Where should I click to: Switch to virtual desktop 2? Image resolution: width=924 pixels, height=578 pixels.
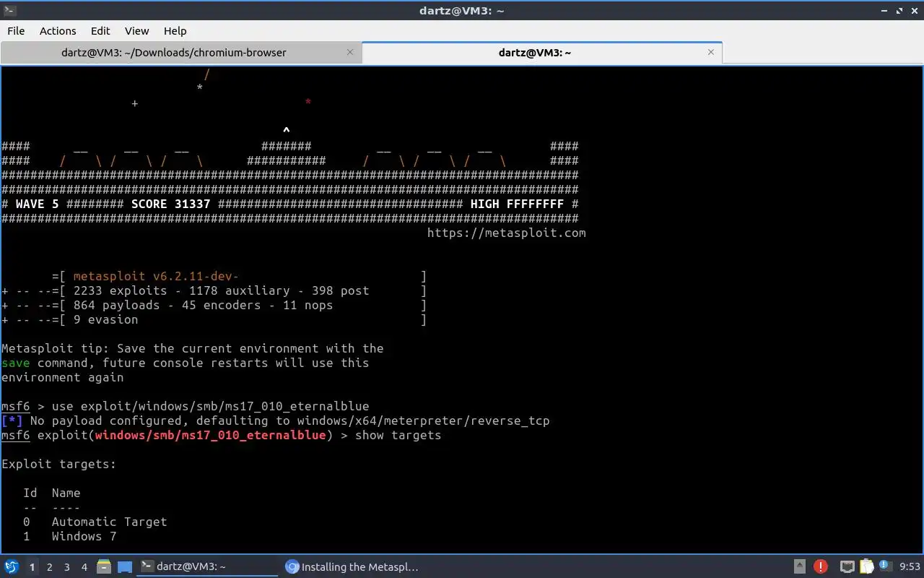point(49,567)
